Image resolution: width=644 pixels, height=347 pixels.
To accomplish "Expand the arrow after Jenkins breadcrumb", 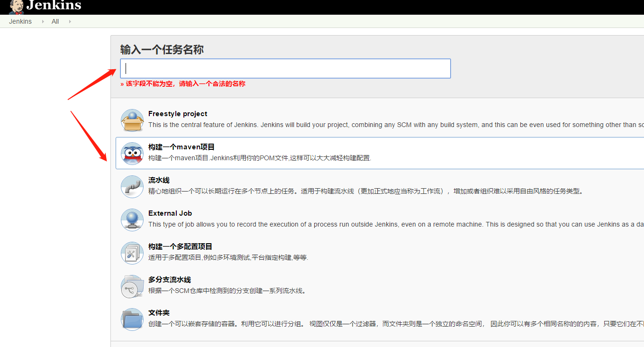I will pos(42,21).
